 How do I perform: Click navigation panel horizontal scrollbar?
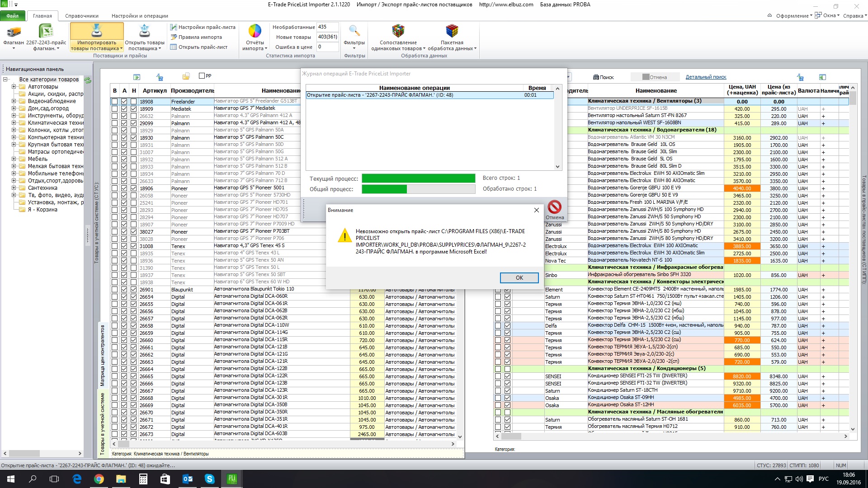click(x=43, y=453)
